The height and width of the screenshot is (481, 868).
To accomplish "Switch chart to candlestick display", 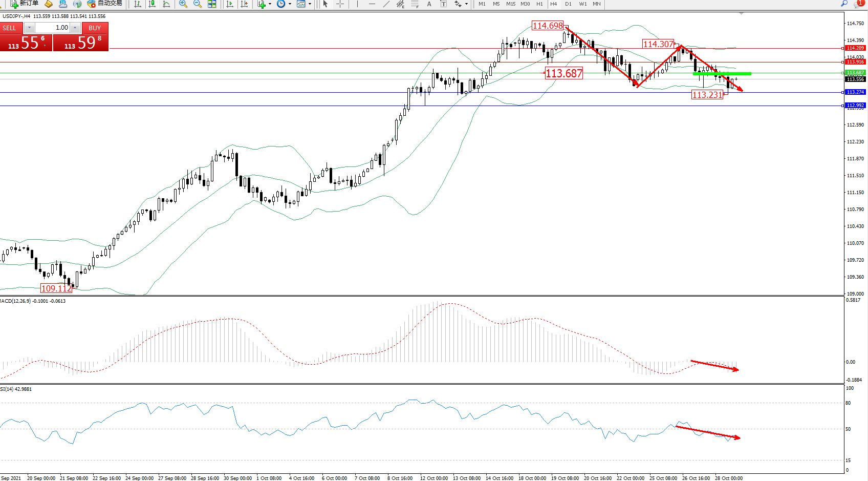I will [x=152, y=4].
